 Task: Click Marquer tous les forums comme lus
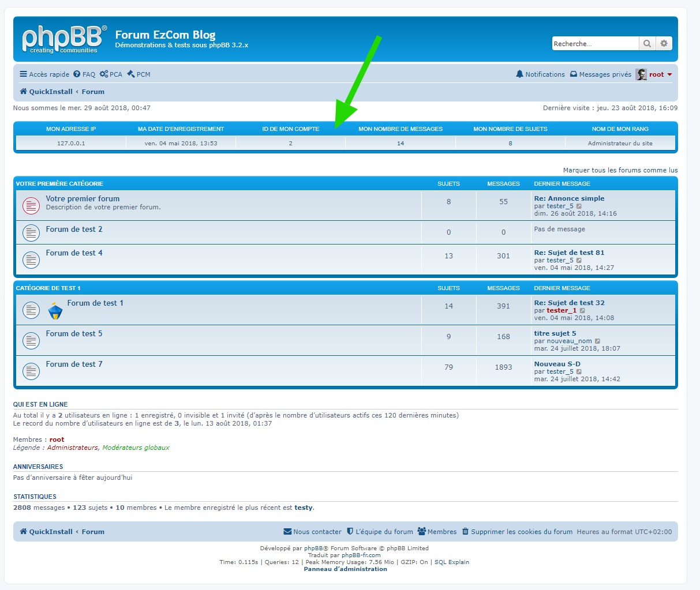(620, 170)
